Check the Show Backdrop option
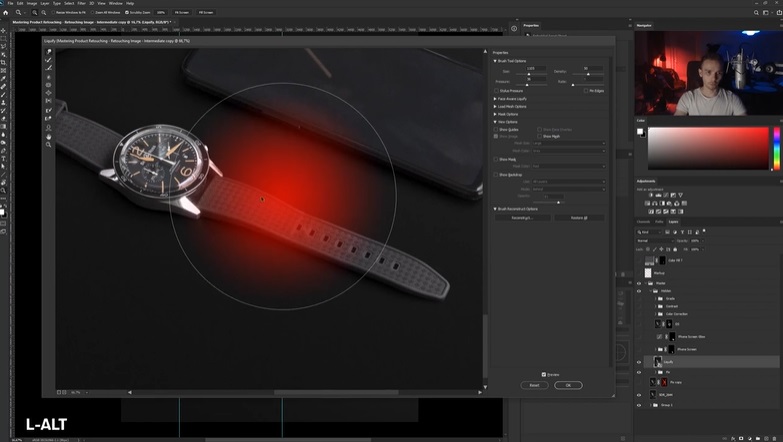The image size is (783, 442). coord(496,175)
